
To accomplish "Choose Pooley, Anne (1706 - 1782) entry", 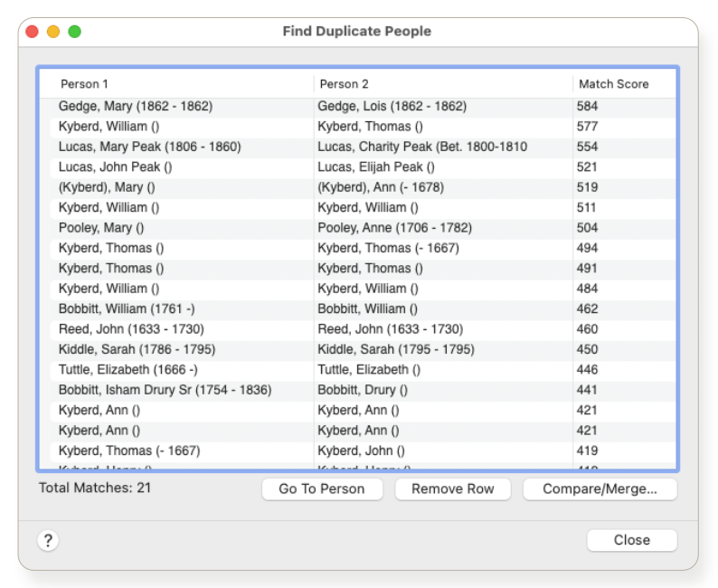I will pyautogui.click(x=394, y=228).
